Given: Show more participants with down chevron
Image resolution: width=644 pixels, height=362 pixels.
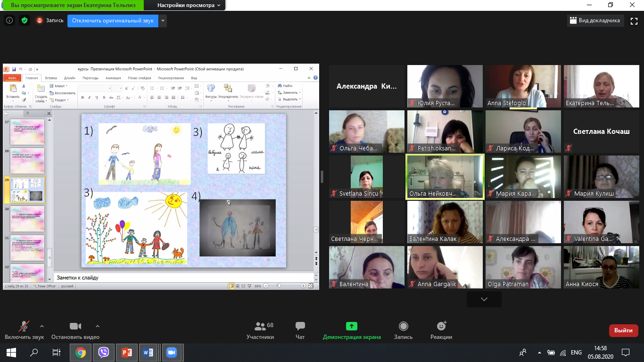Looking at the screenshot, I should tap(484, 299).
